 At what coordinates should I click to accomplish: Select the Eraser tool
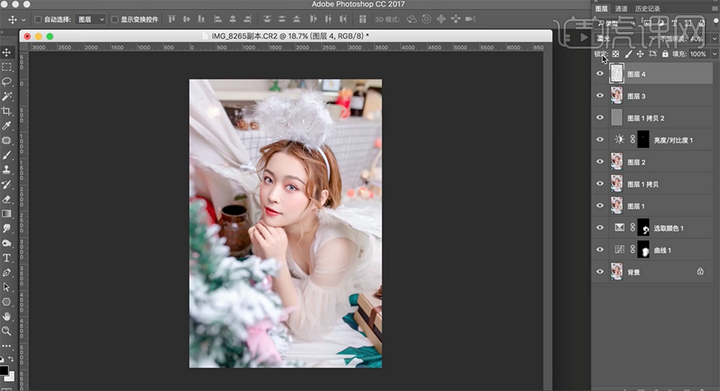6,199
